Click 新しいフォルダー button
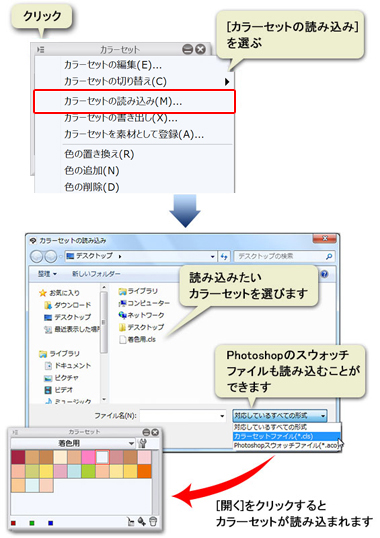 point(96,274)
